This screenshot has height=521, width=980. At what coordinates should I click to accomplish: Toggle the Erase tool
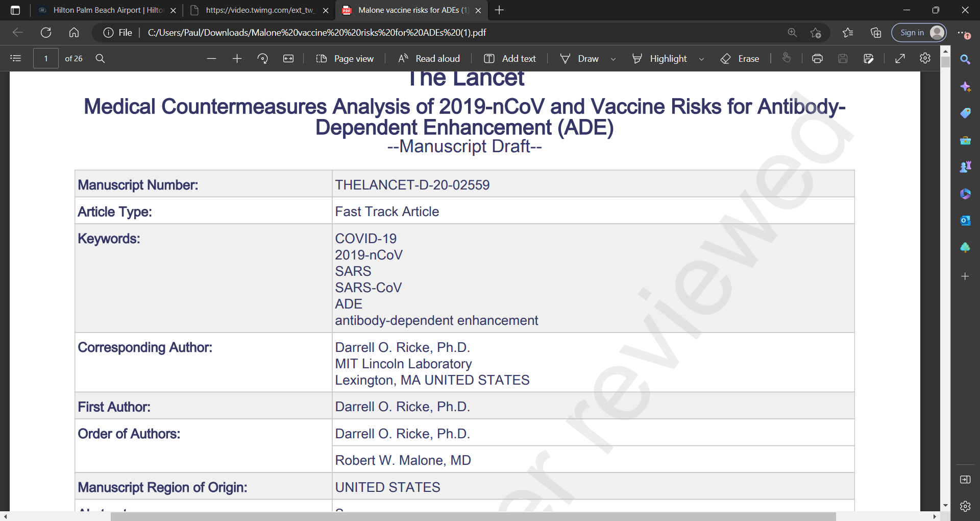tap(740, 59)
